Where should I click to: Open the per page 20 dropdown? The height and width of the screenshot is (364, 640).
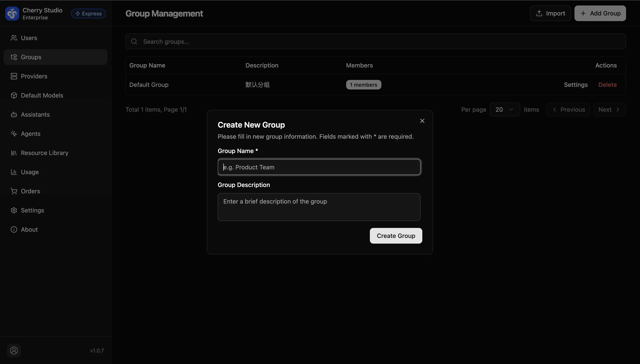[505, 110]
